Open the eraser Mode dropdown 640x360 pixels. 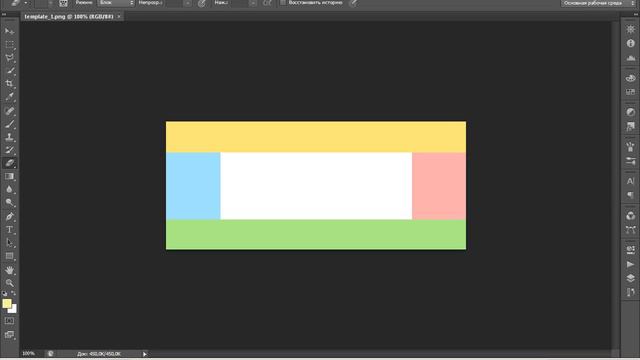coord(116,3)
